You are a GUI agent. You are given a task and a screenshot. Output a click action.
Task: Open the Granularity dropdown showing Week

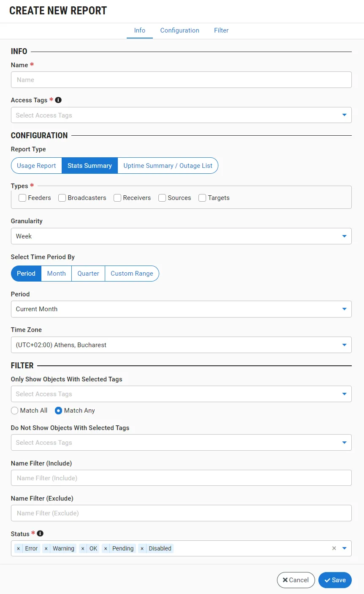coord(181,236)
